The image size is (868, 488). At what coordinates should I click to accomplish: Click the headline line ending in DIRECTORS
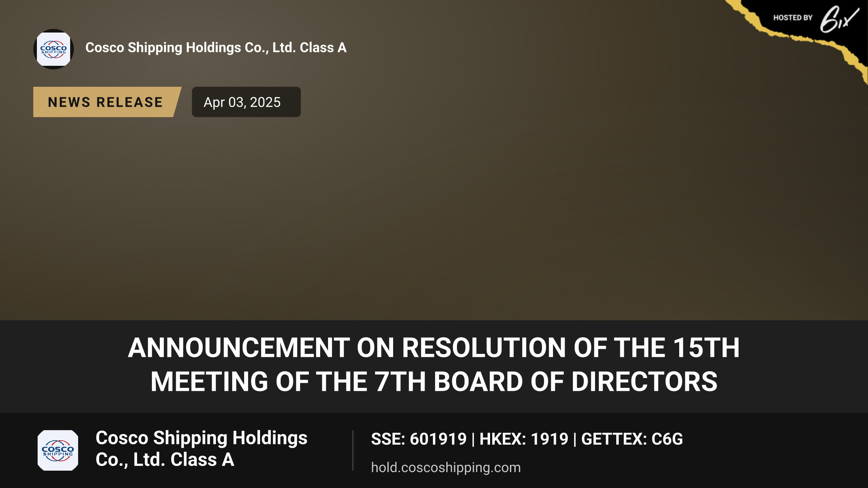click(x=434, y=382)
